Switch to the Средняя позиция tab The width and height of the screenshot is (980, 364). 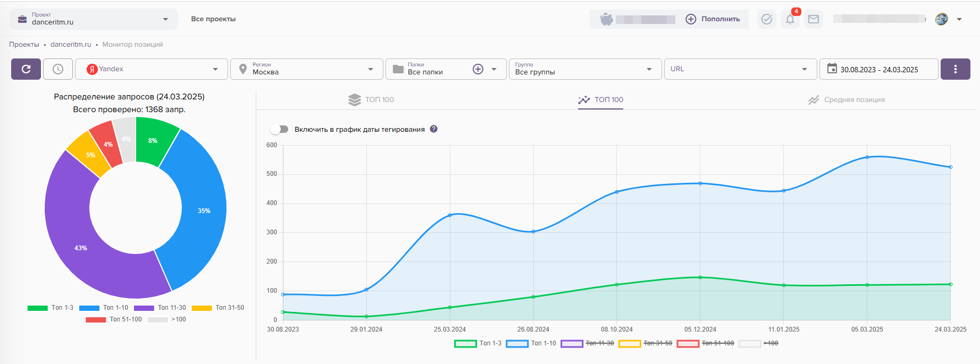847,100
